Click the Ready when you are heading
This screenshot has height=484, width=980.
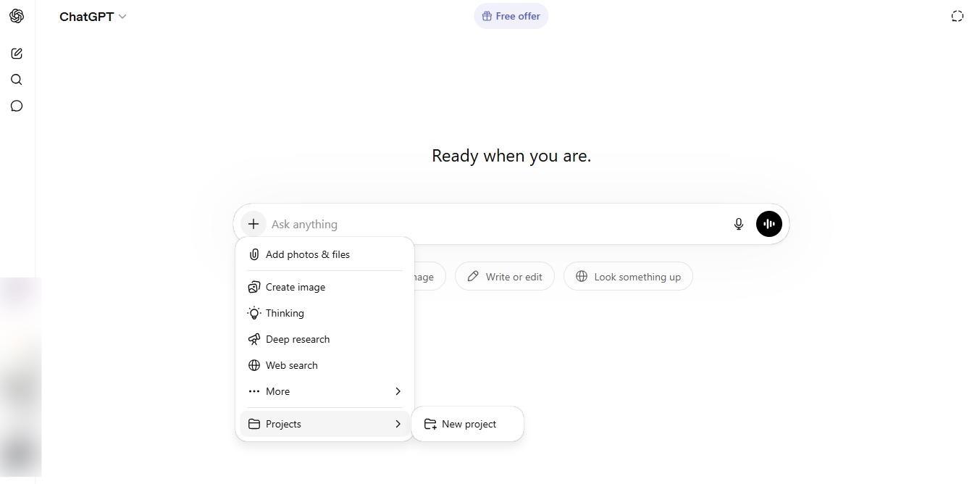tap(511, 156)
